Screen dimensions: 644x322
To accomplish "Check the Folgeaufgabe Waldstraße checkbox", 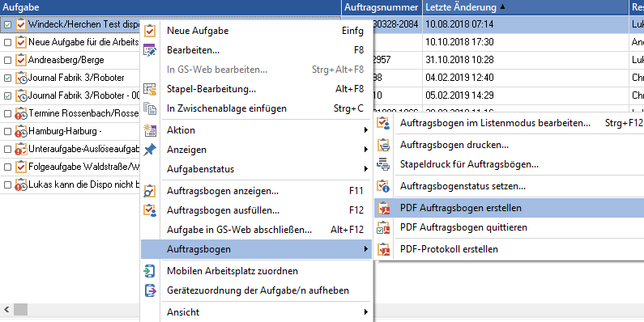I will (x=7, y=167).
